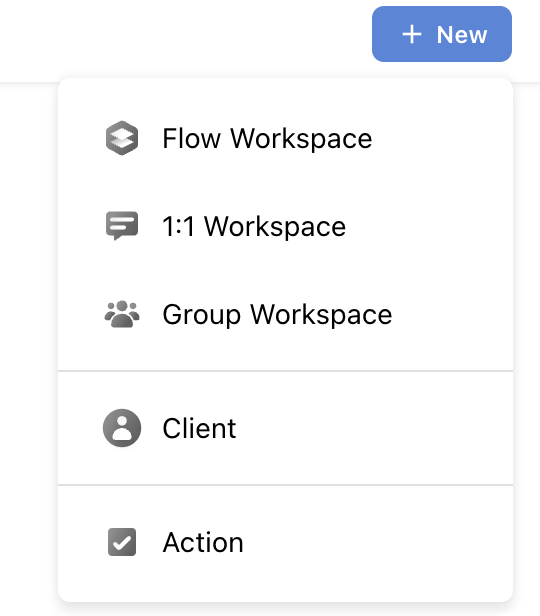
Task: Click the people group icon
Action: point(122,314)
